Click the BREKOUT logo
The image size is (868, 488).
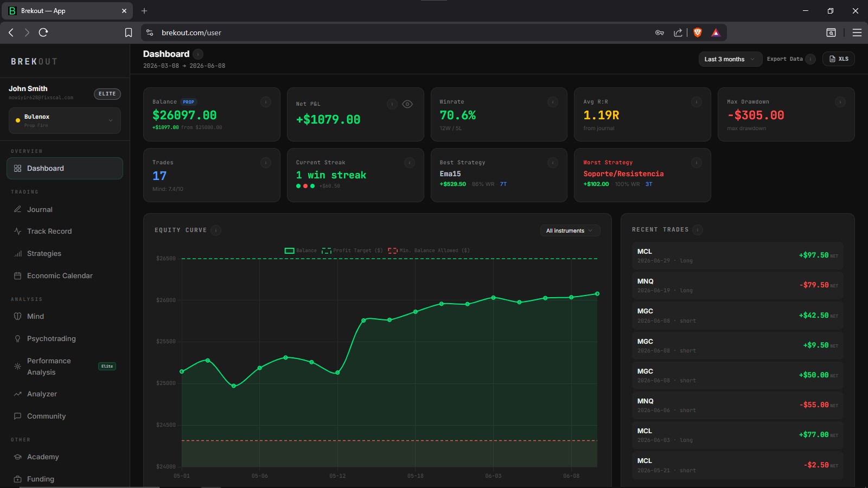(34, 62)
